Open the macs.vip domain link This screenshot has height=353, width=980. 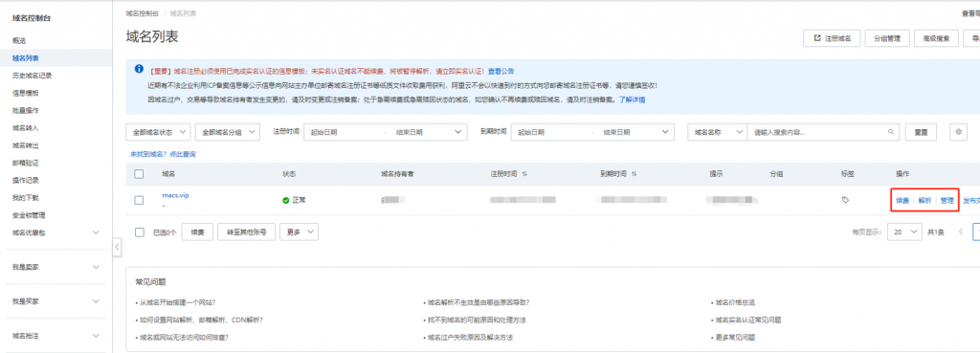pos(175,195)
